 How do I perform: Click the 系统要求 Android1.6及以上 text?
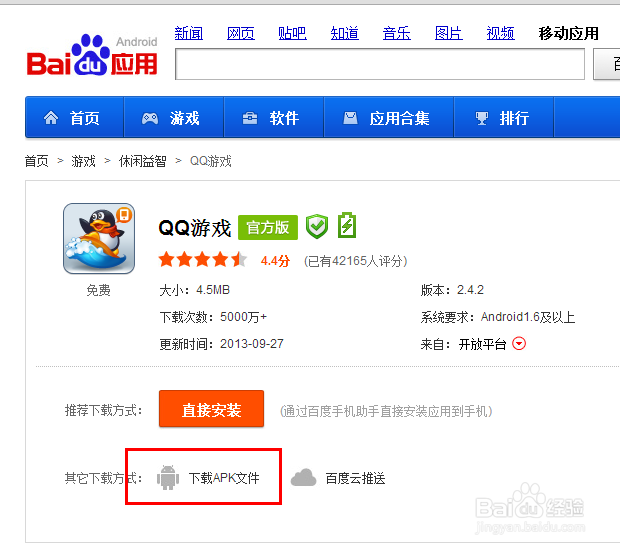497,317
